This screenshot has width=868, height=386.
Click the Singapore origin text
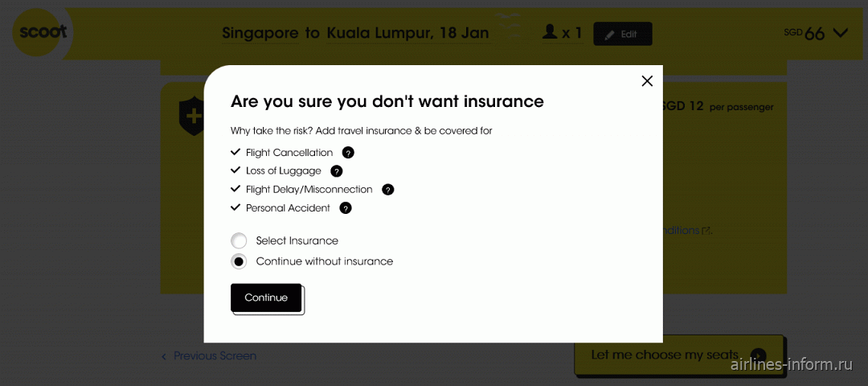[260, 33]
